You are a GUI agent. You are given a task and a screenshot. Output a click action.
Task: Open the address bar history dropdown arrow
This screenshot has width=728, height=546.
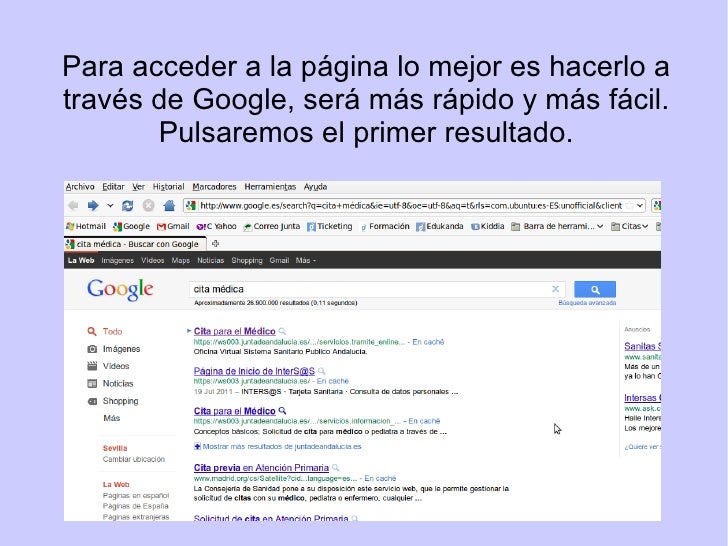[640, 205]
